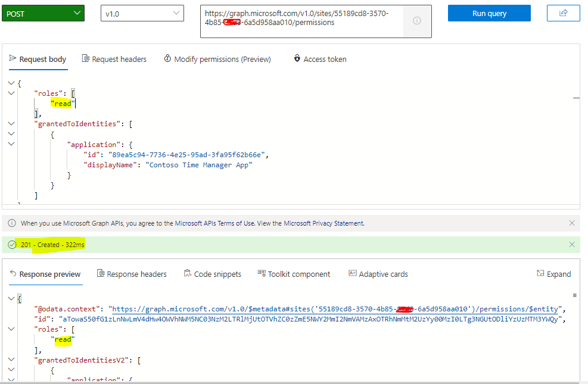
Task: Click the Run query button
Action: (x=489, y=13)
